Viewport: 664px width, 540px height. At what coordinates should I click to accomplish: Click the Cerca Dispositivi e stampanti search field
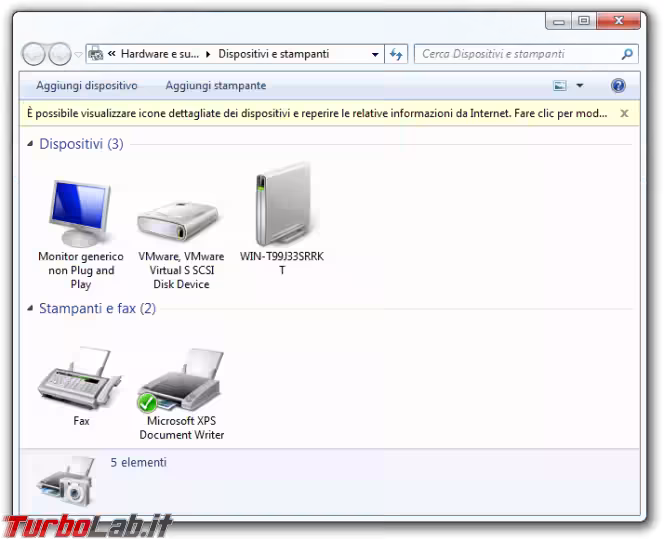(515, 54)
